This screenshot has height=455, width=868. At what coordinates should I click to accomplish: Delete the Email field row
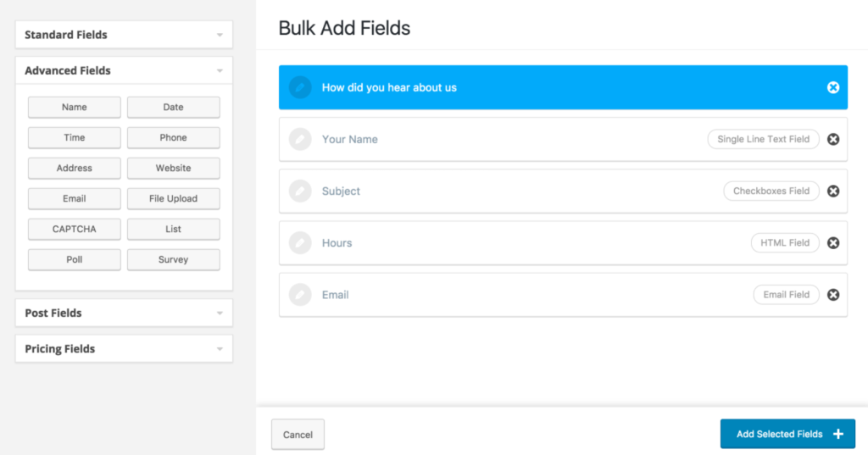coord(833,295)
